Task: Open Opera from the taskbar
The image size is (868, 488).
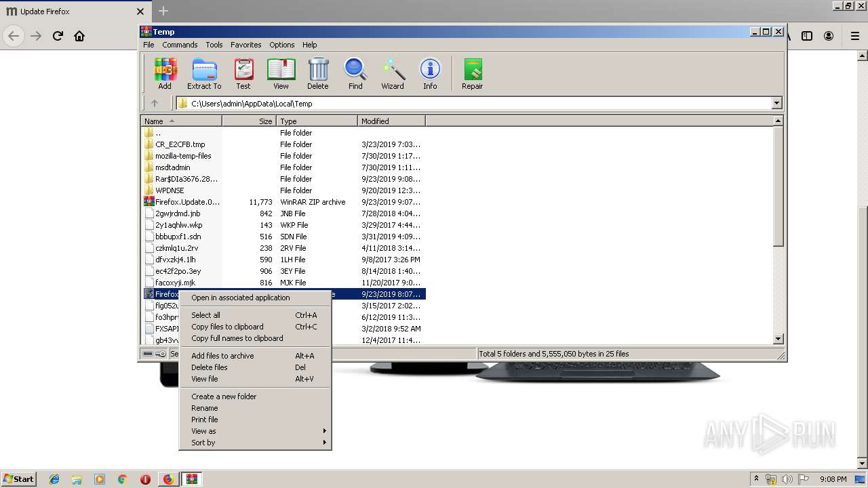Action: pos(145,479)
